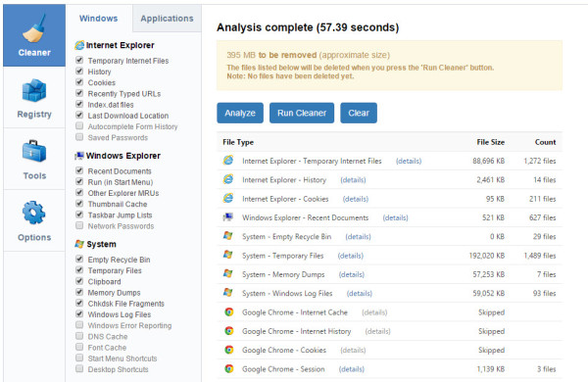Open details for System - Memory Dumps
588x382 pixels.
tap(352, 274)
